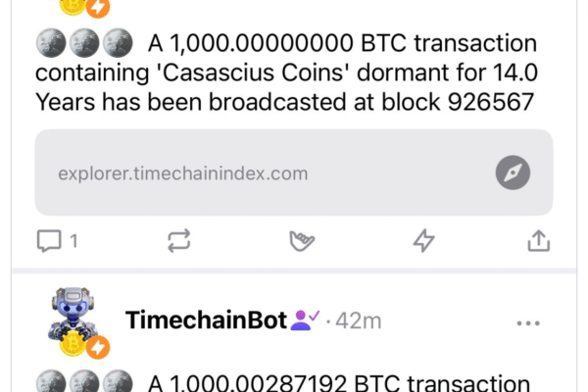Open the three-dot menu for TimechainBot's post
This screenshot has width=588, height=392.
click(528, 321)
